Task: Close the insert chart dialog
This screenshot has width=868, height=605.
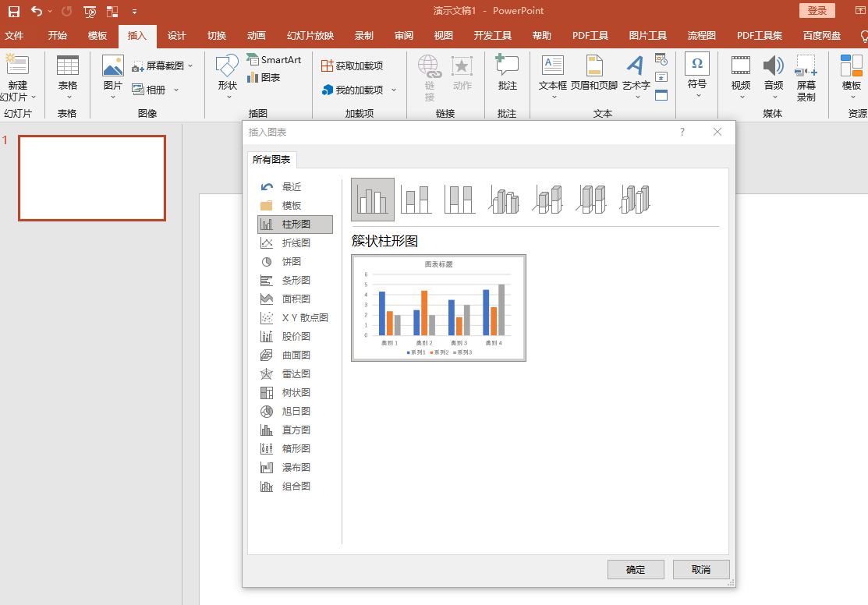Action: [717, 132]
